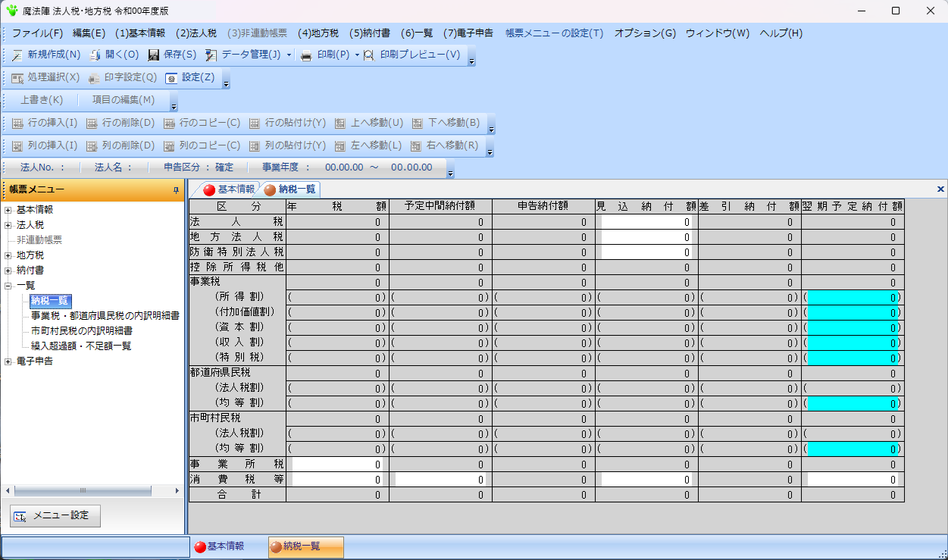Click 下へ移動(B) toolbar icon

(418, 124)
